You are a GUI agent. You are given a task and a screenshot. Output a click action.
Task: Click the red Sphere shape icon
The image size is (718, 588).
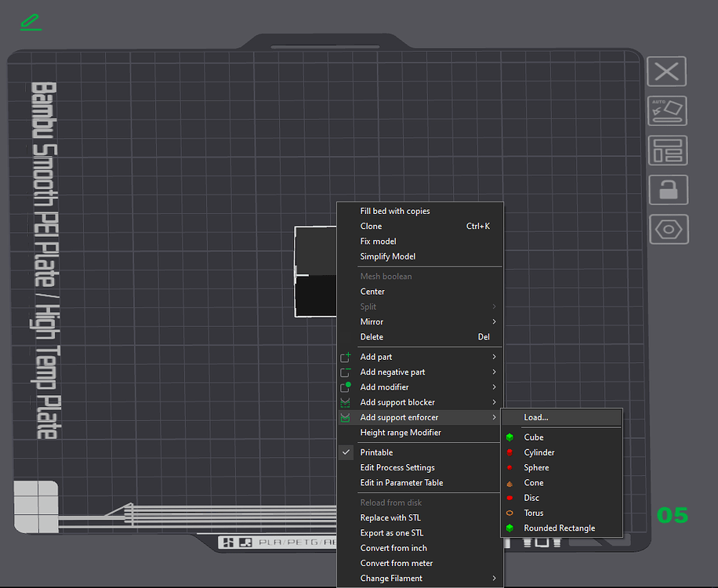point(509,467)
